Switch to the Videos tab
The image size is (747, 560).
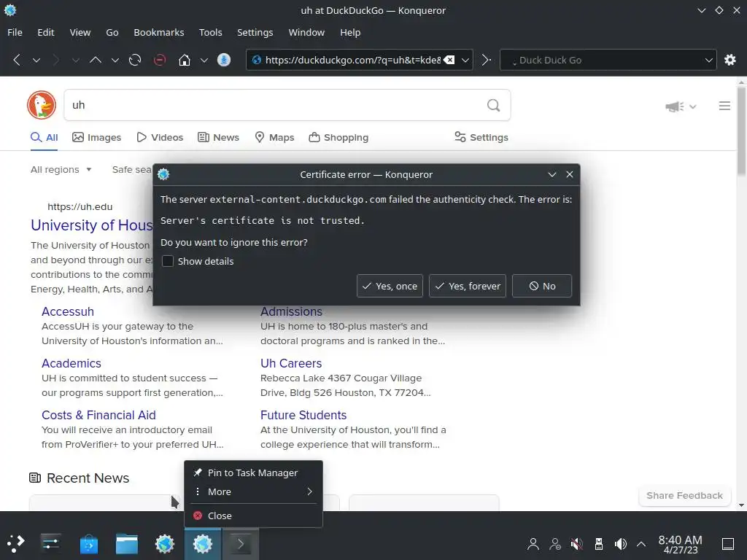point(160,137)
